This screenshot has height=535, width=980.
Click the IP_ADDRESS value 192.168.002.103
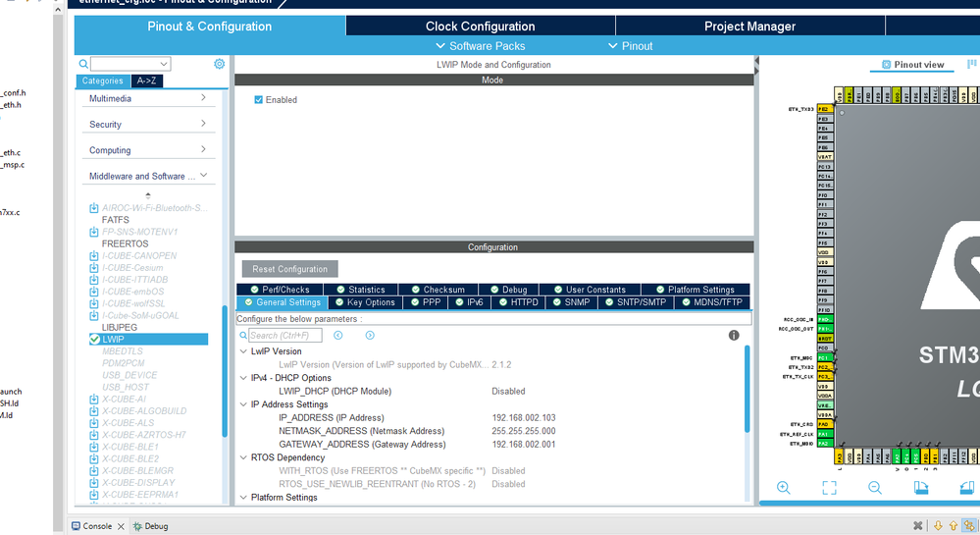click(524, 418)
